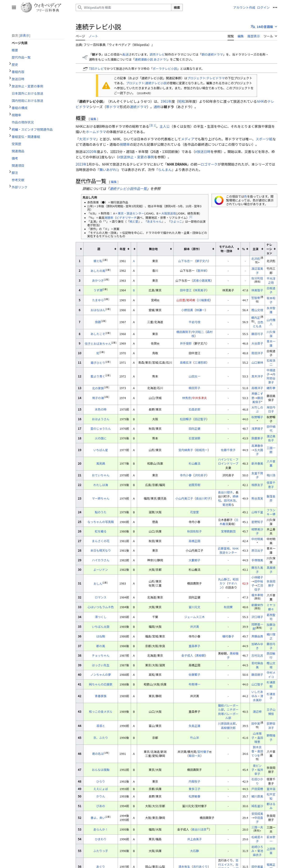Image resolution: width=289 pixels, height=868 pixels.
Task: Open 連続テレビ小説作品一覧 link
Action: pyautogui.click(x=129, y=189)
